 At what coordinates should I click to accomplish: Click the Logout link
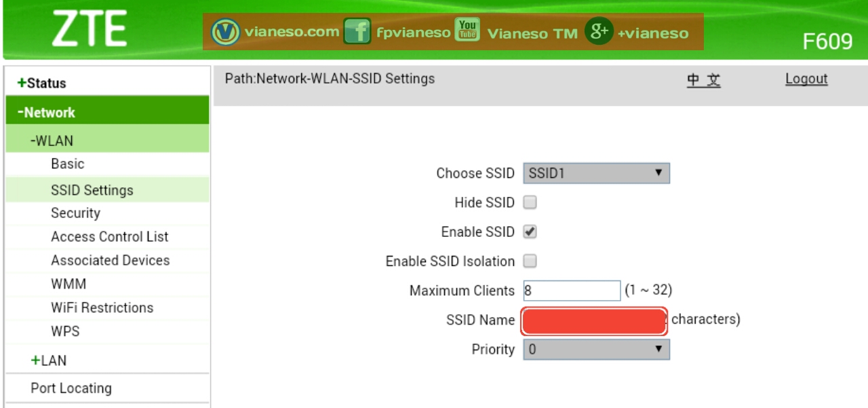click(x=806, y=78)
